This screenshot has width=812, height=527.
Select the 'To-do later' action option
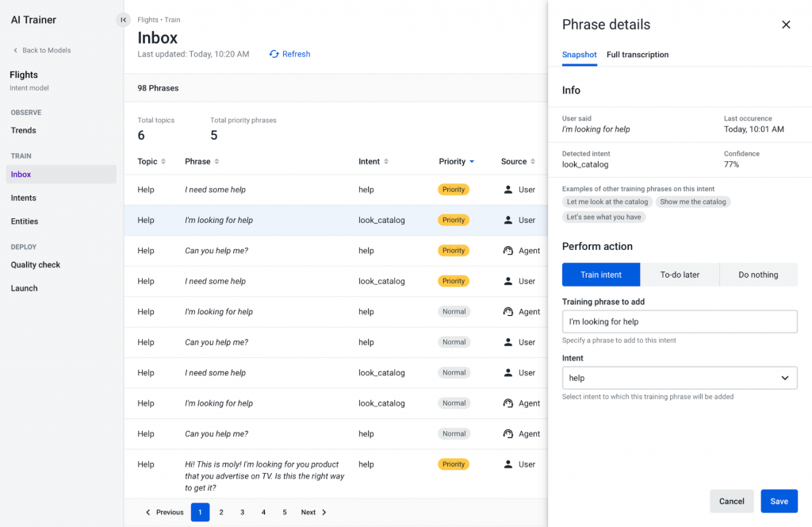coord(680,275)
